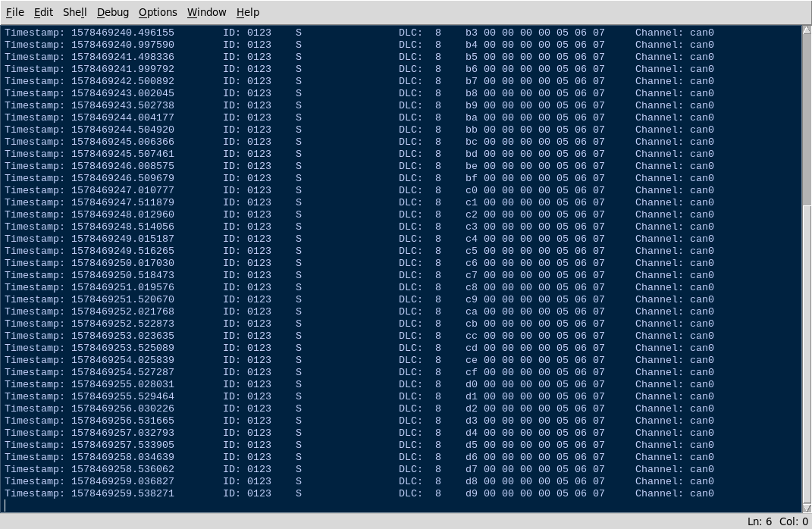
Task: Click timestamp 1578469247.511879
Action: tap(123, 202)
